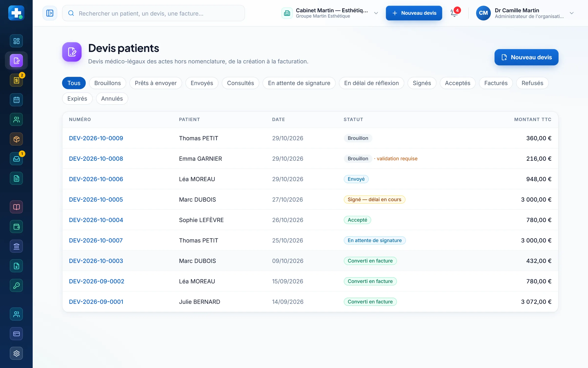The width and height of the screenshot is (588, 368).
Task: Open the file download icon in sidebar
Action: pos(16,266)
